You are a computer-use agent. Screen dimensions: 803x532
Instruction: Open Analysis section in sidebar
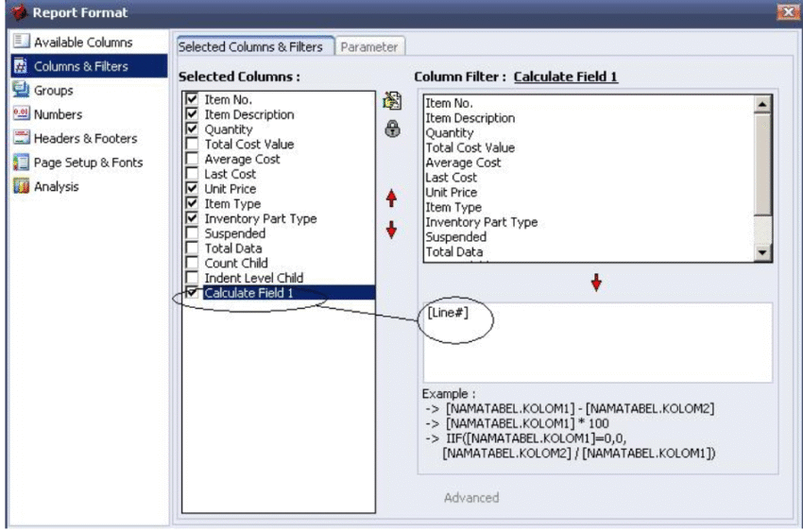pos(57,186)
